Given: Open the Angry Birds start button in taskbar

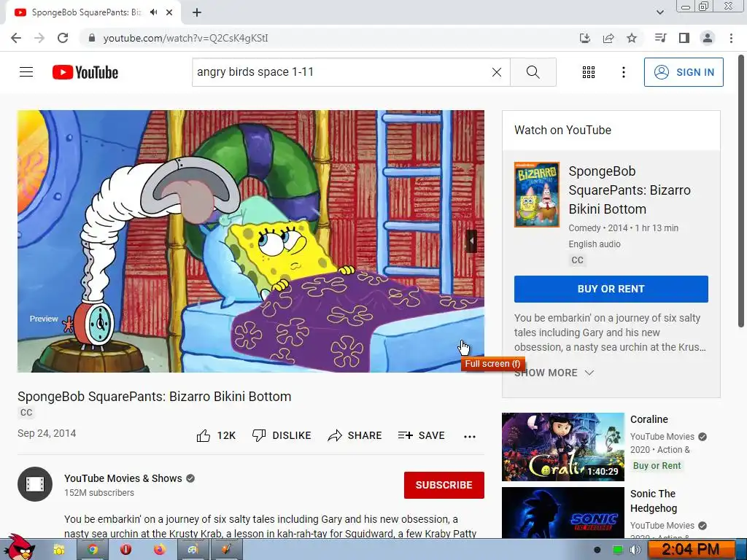Looking at the screenshot, I should (19, 548).
